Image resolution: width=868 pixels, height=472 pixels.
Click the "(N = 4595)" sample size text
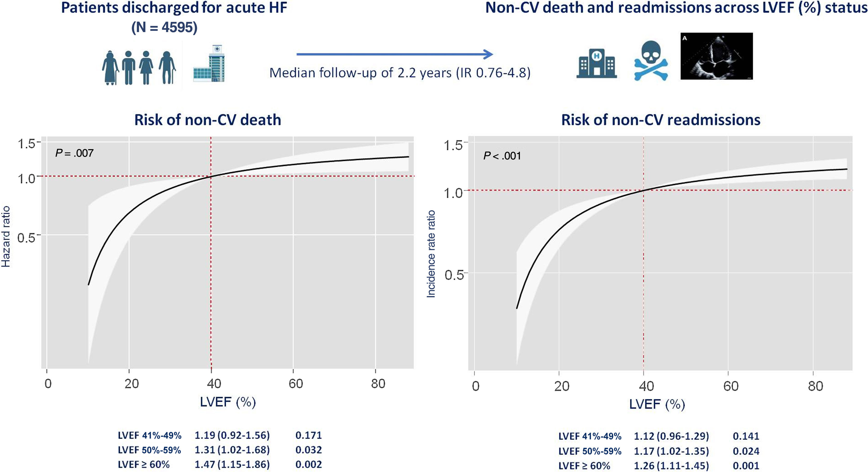(164, 27)
